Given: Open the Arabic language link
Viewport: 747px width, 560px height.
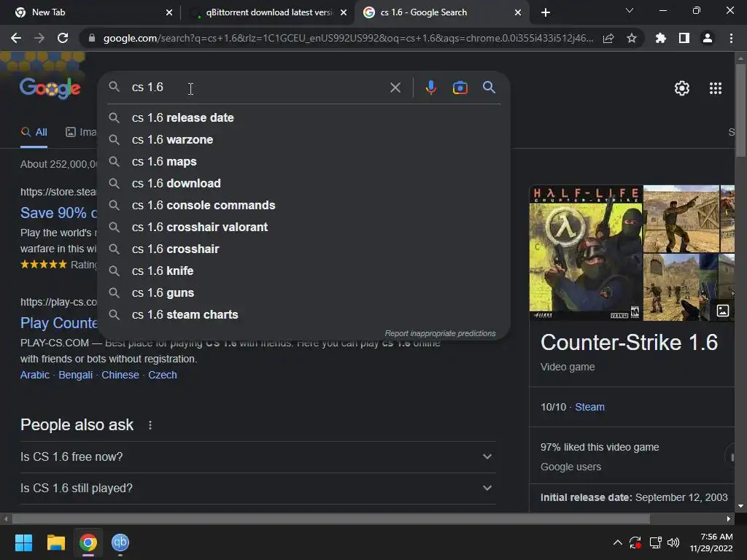Looking at the screenshot, I should pos(35,375).
